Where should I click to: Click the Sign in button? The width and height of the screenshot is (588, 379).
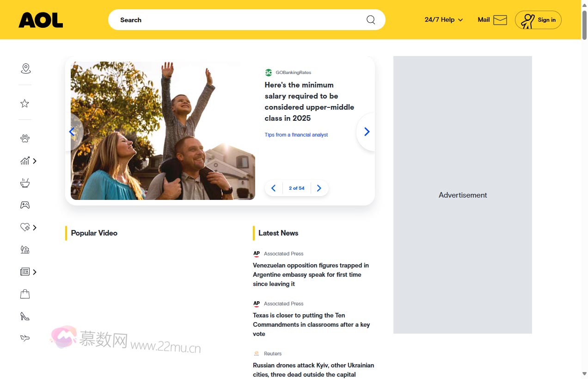(538, 20)
